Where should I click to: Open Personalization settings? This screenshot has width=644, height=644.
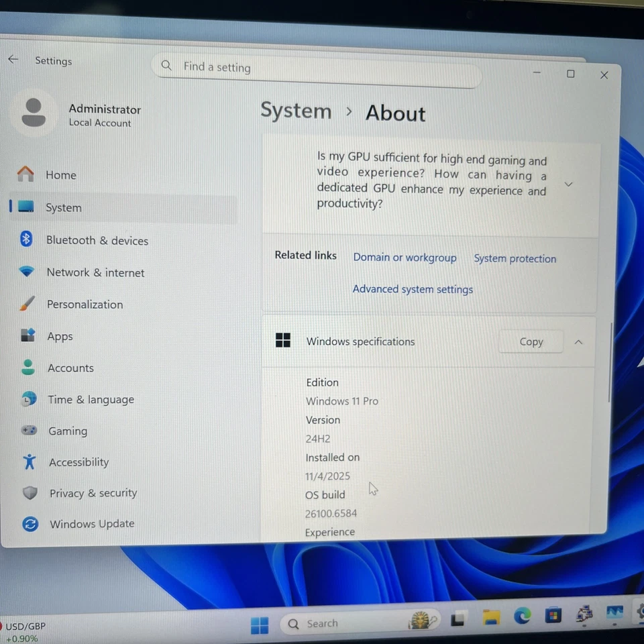[85, 305]
